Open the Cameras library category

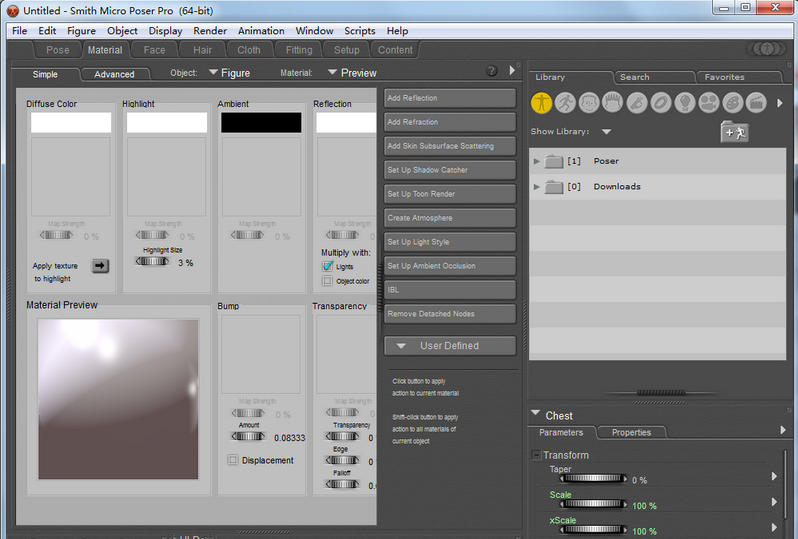click(x=709, y=102)
